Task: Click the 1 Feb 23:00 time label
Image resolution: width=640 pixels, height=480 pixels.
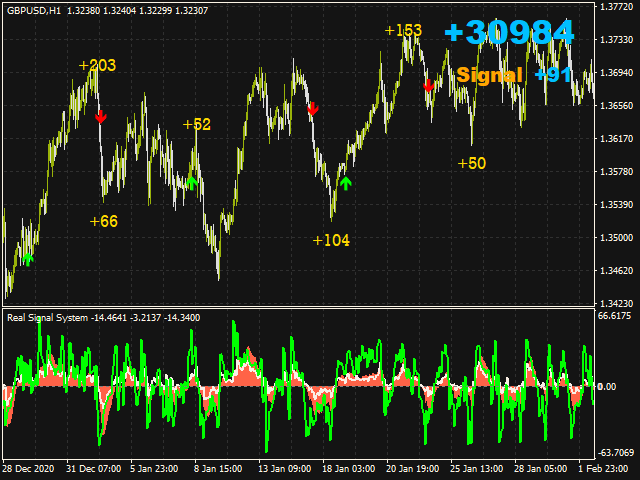Action: tap(603, 469)
